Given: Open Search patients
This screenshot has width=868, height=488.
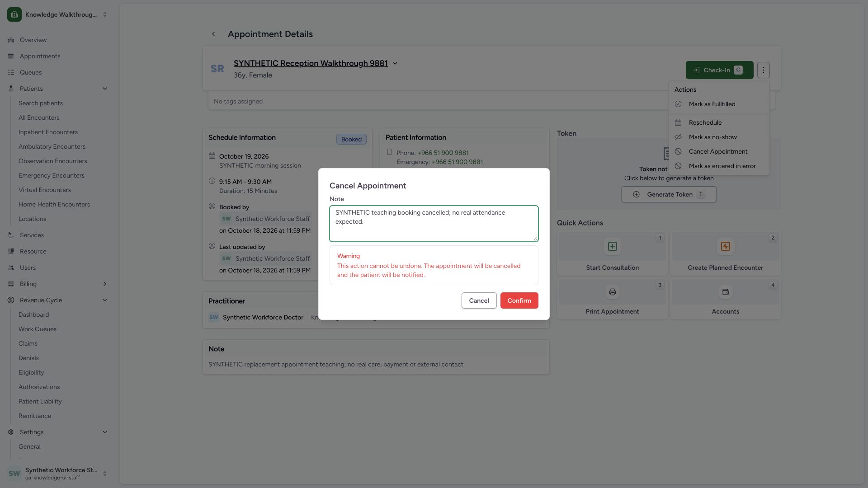Looking at the screenshot, I should (41, 103).
